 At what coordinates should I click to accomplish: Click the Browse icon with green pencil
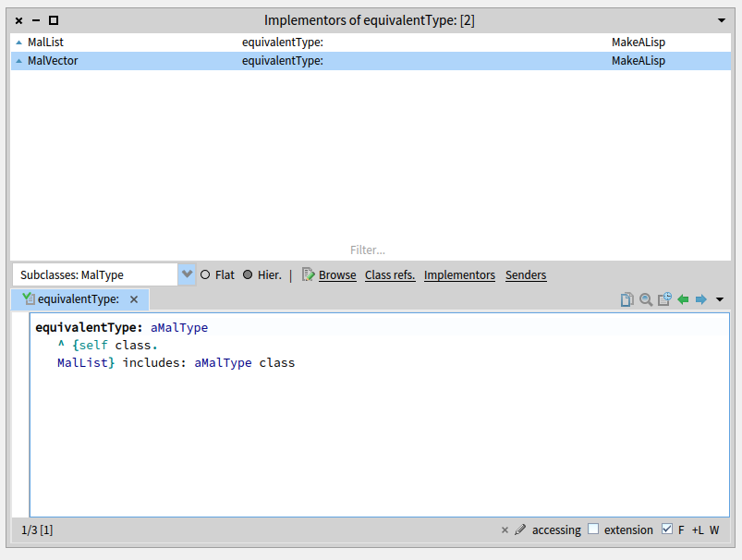tap(310, 274)
